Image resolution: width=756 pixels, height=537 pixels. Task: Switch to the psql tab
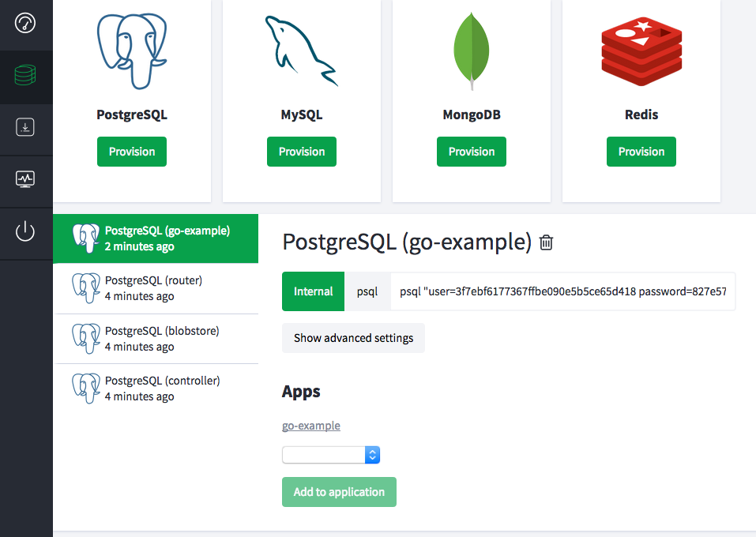coord(367,291)
